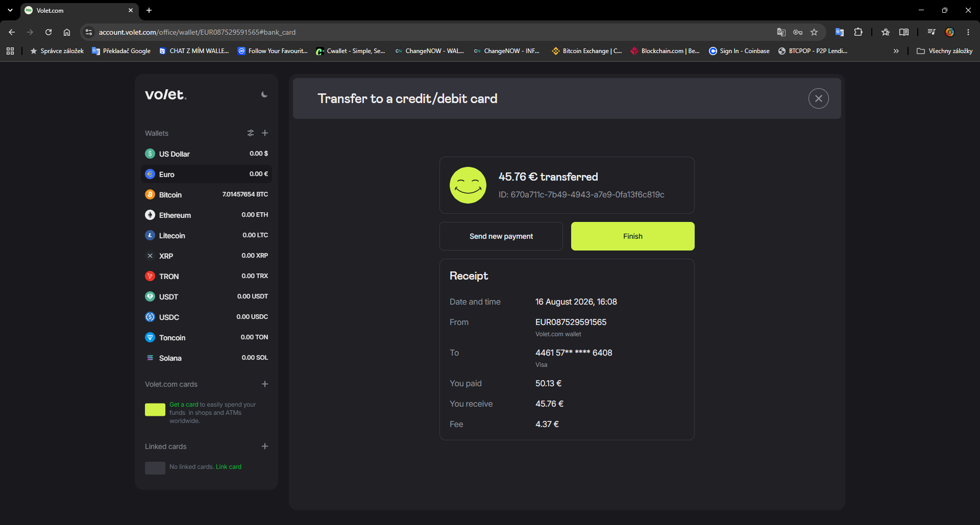Expand hidden bookmarks chevron
This screenshot has height=525, width=980.
click(896, 51)
